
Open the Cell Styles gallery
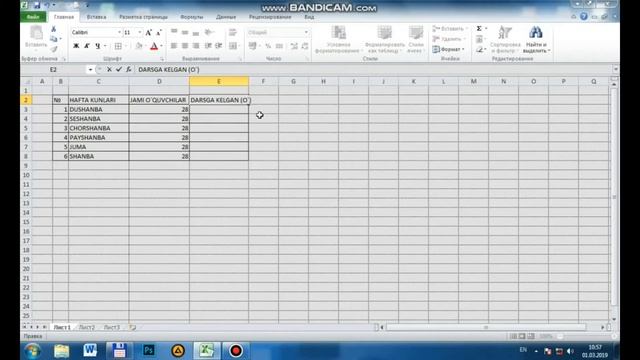(x=416, y=39)
